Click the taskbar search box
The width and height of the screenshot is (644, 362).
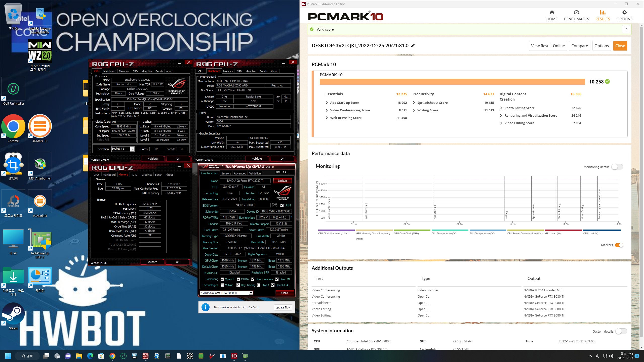point(27,356)
